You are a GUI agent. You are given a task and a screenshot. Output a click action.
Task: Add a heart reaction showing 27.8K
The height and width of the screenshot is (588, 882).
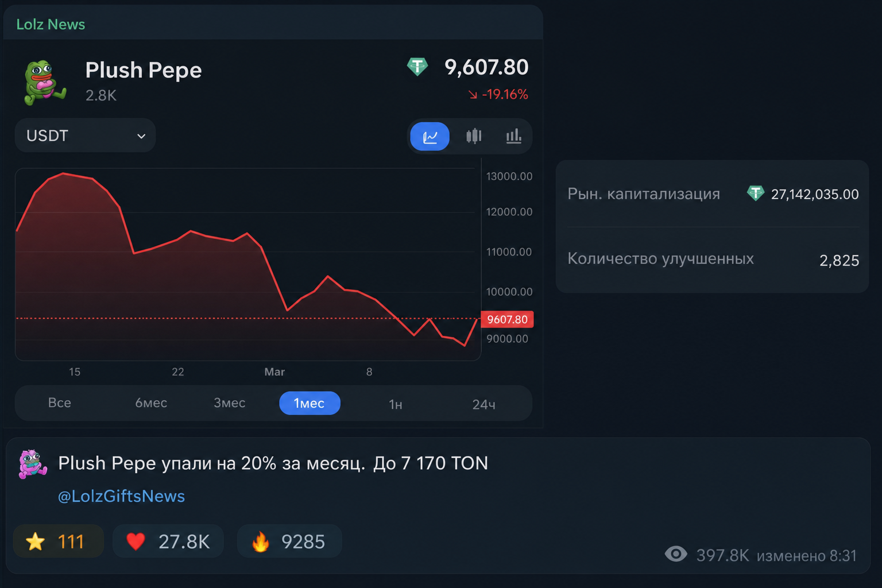click(x=168, y=541)
